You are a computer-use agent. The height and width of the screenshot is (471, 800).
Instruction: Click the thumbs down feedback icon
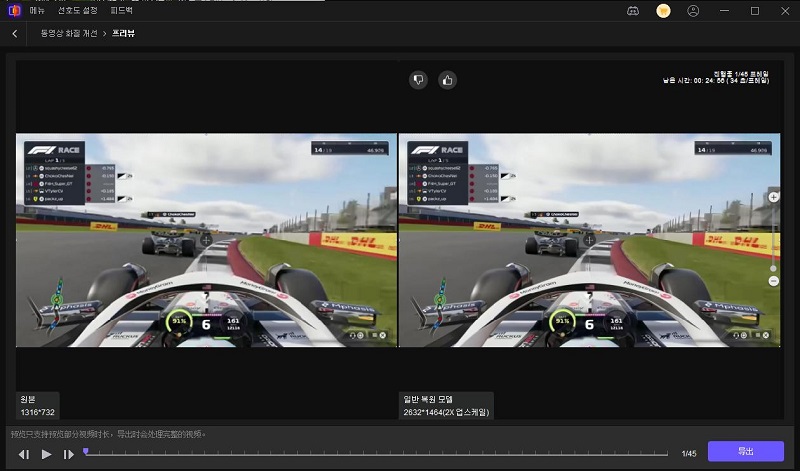point(419,80)
